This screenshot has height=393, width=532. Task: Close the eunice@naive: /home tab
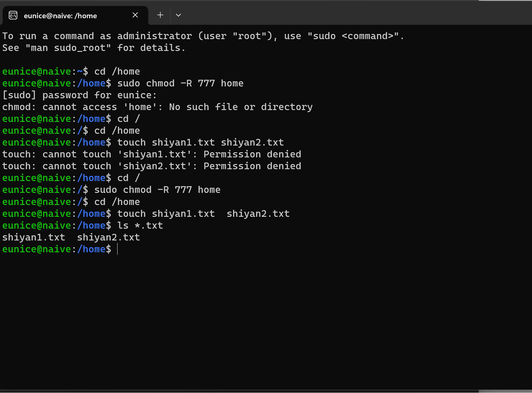coord(135,15)
